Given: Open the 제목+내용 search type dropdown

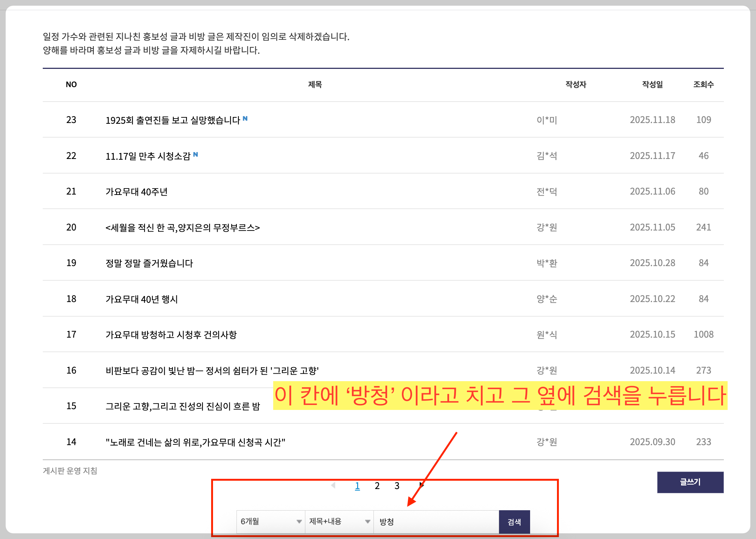Looking at the screenshot, I should click(339, 522).
